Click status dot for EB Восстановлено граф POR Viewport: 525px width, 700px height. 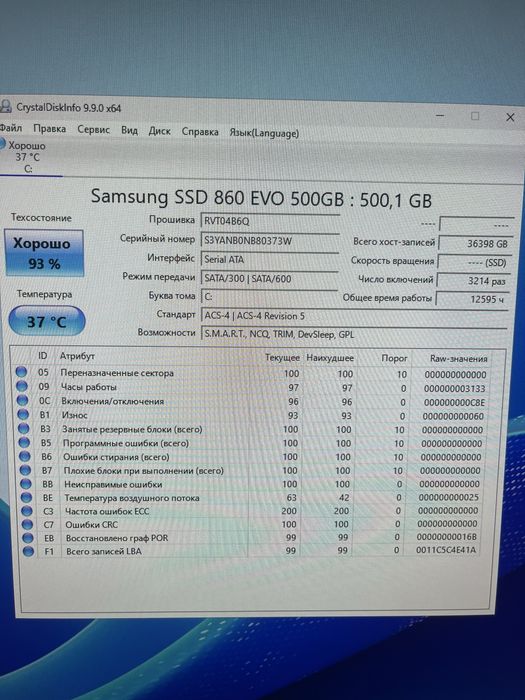click(28, 538)
